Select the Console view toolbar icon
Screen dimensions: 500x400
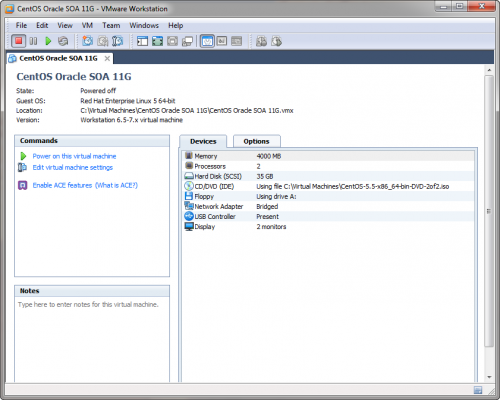(237, 41)
